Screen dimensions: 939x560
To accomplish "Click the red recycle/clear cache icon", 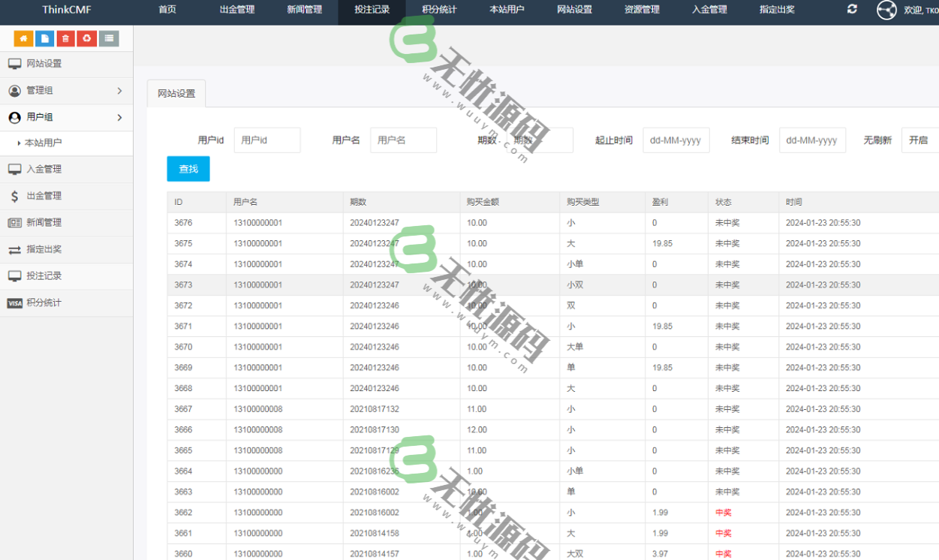I will pyautogui.click(x=87, y=38).
